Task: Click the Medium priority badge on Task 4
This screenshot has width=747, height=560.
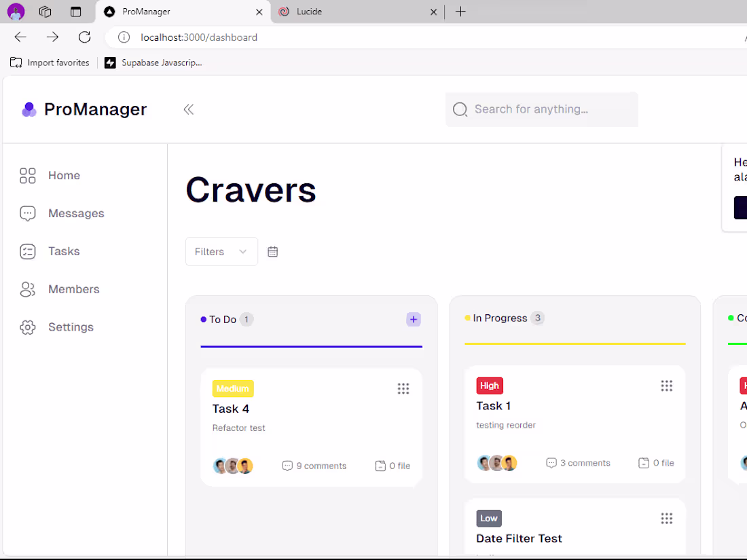Action: pos(233,388)
